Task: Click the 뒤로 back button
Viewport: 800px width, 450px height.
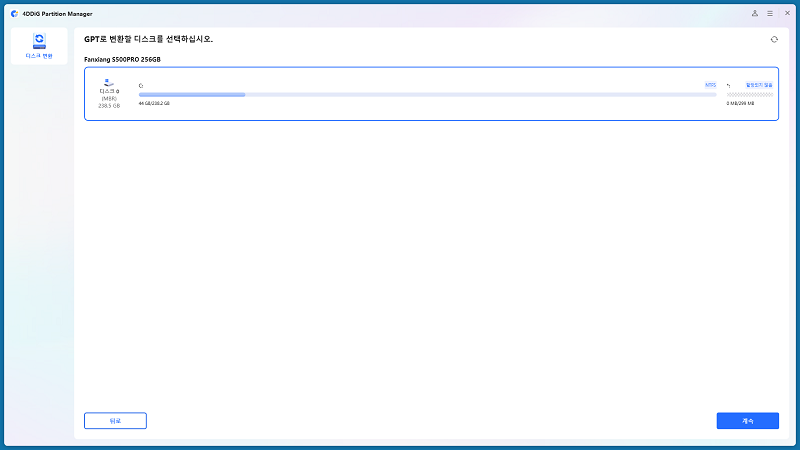Action: 115,421
